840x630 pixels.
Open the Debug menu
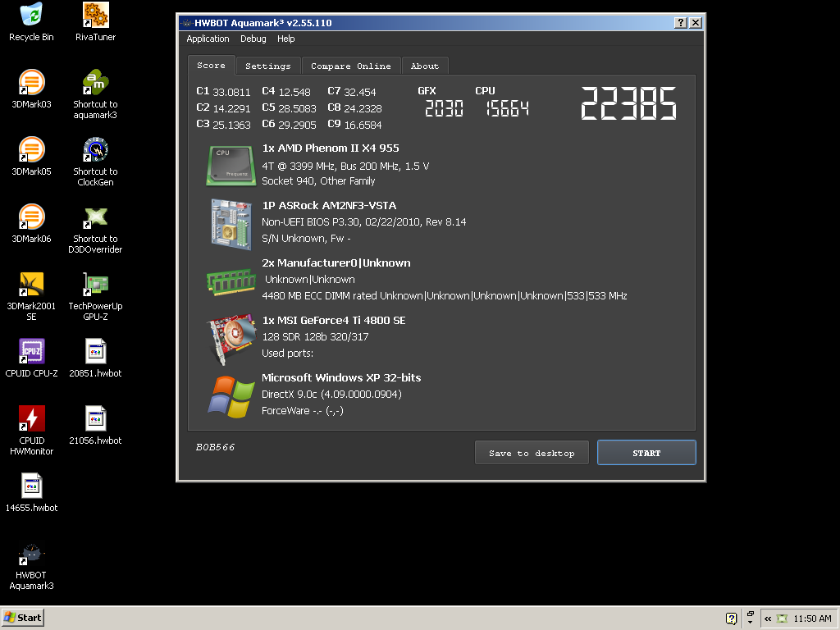[x=253, y=39]
